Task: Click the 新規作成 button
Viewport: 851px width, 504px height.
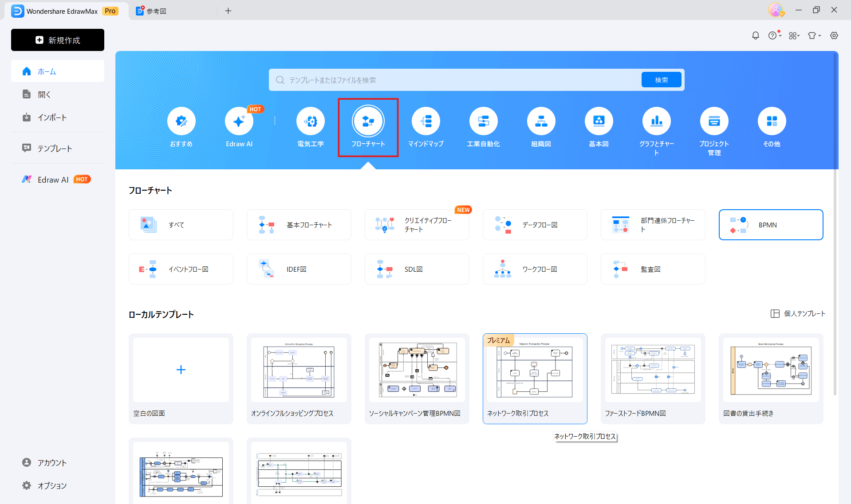Action: [x=58, y=40]
